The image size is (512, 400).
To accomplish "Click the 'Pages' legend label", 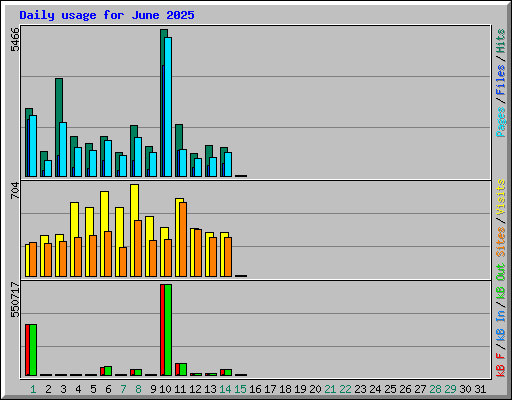I will pos(500,122).
